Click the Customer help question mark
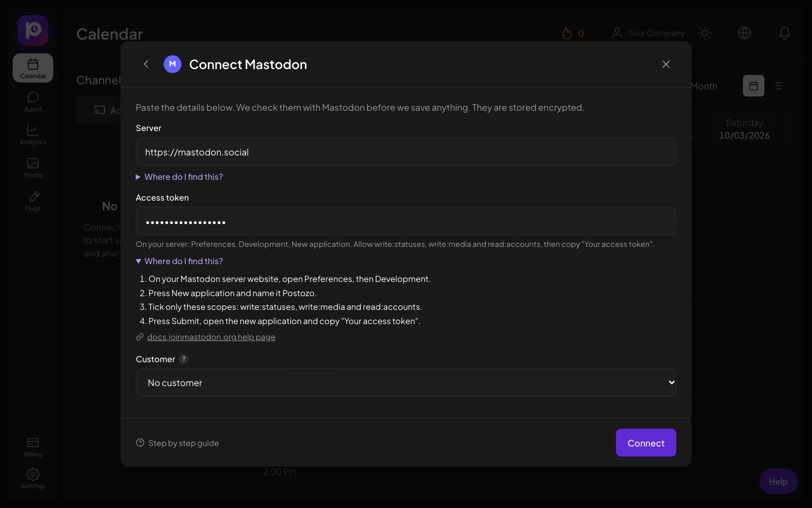Image resolution: width=812 pixels, height=508 pixels. [x=184, y=359]
